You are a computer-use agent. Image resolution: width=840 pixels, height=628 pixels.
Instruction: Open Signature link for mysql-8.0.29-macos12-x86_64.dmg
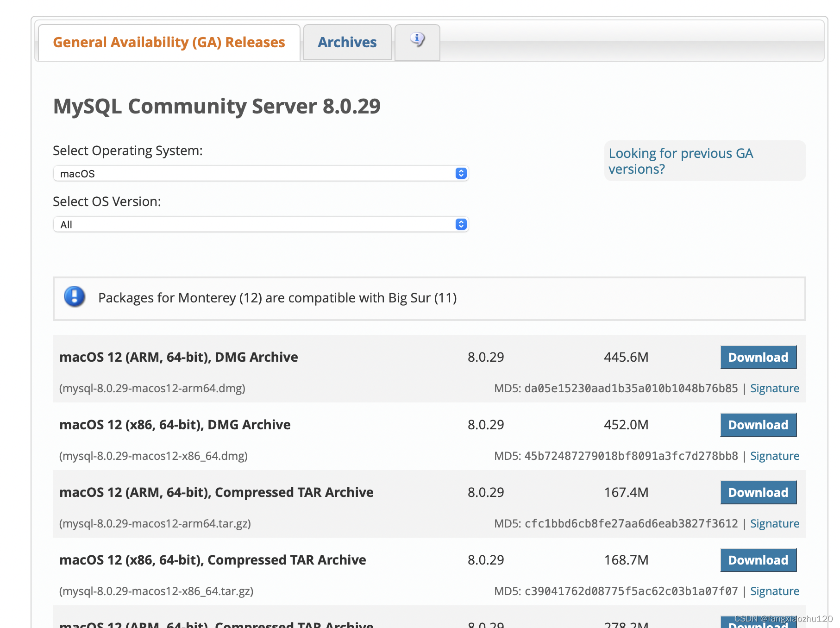[775, 456]
